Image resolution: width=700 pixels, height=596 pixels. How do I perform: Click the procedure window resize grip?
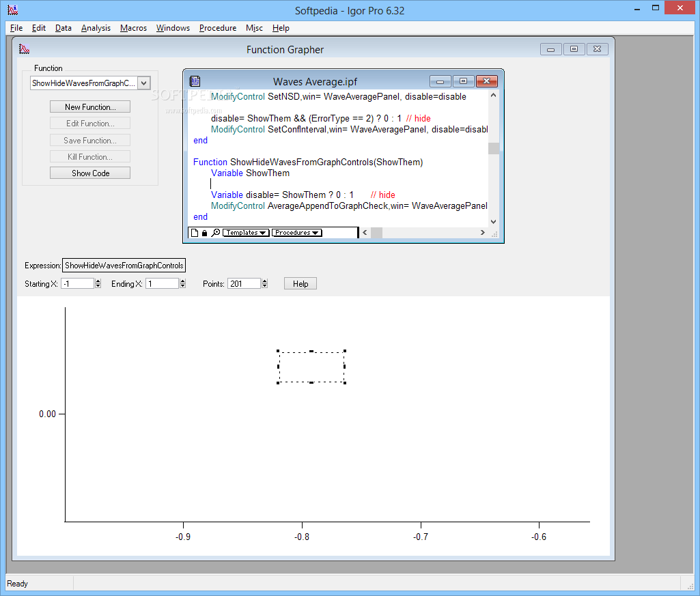click(x=494, y=233)
